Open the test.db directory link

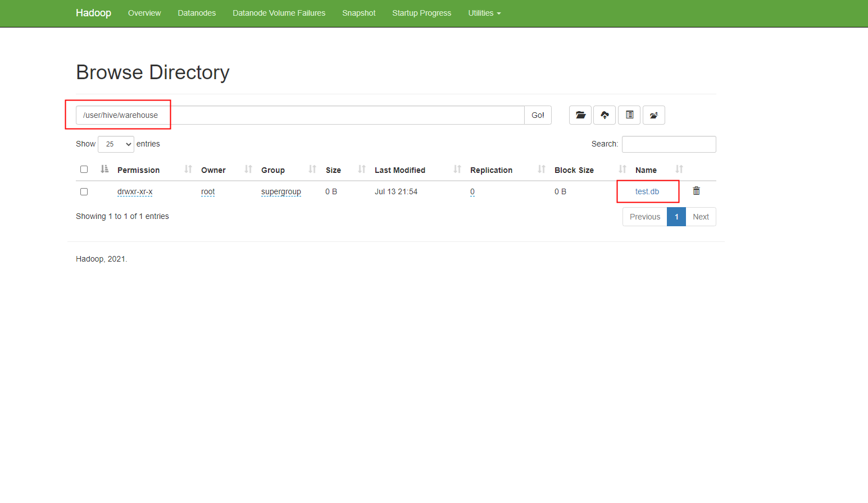[647, 191]
